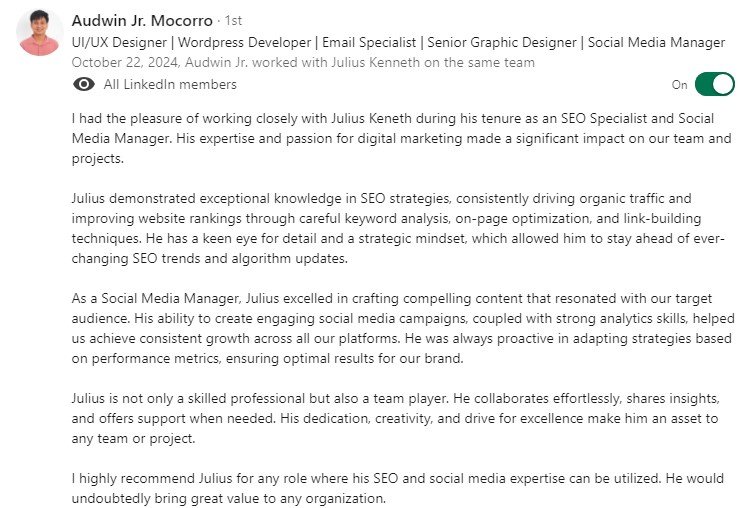The image size is (744, 508).
Task: Click the "On" label beside the switch
Action: tap(680, 85)
